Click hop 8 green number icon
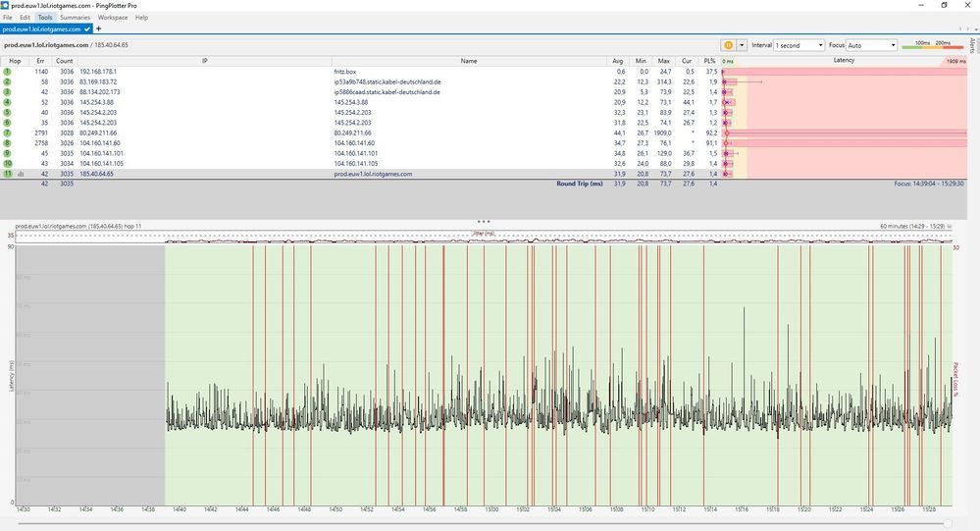This screenshot has height=531, width=980. pyautogui.click(x=7, y=143)
